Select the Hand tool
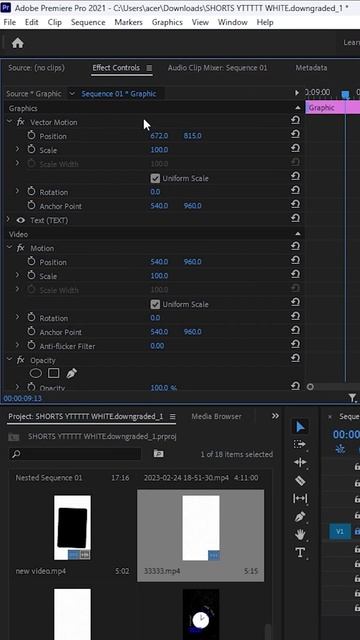The image size is (360, 640). click(300, 534)
